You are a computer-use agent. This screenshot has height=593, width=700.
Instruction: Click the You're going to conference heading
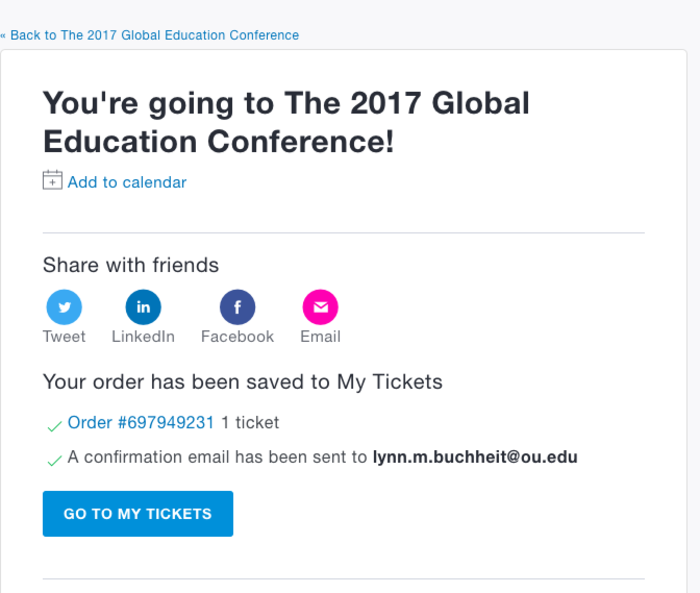pos(286,122)
